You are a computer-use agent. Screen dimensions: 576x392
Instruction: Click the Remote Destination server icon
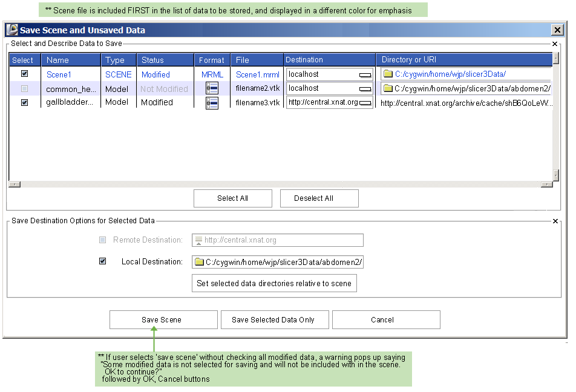(198, 240)
